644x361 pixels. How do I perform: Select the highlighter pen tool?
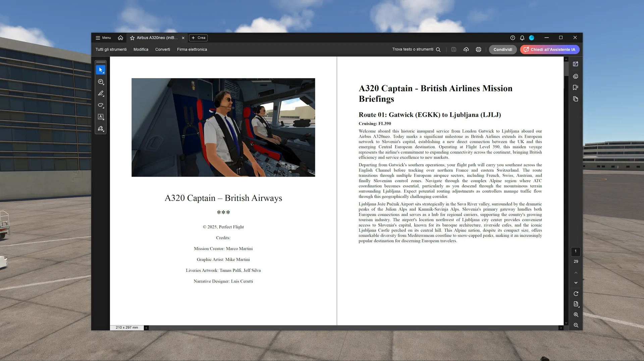tap(101, 94)
